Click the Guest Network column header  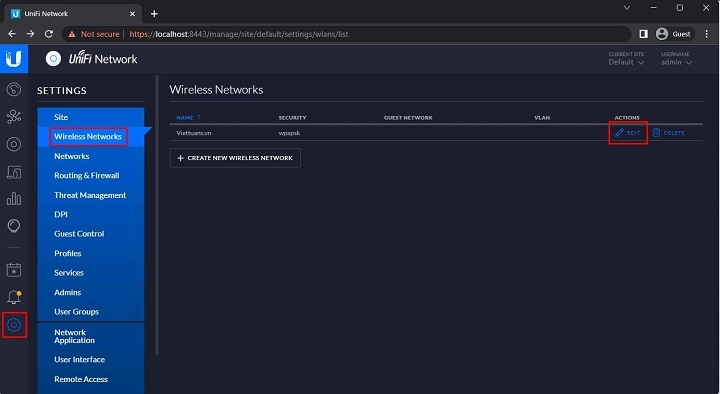408,118
